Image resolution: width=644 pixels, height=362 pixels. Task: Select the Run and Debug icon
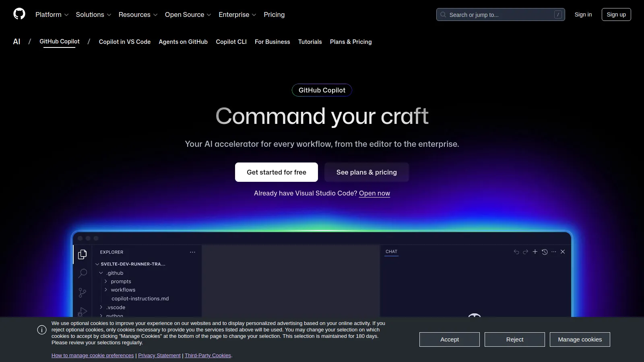[83, 312]
